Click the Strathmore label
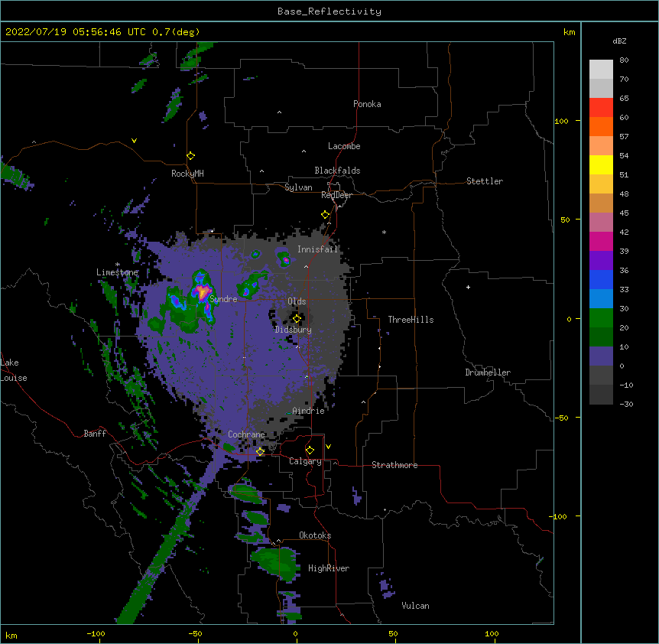Image resolution: width=659 pixels, height=644 pixels. pos(394,465)
